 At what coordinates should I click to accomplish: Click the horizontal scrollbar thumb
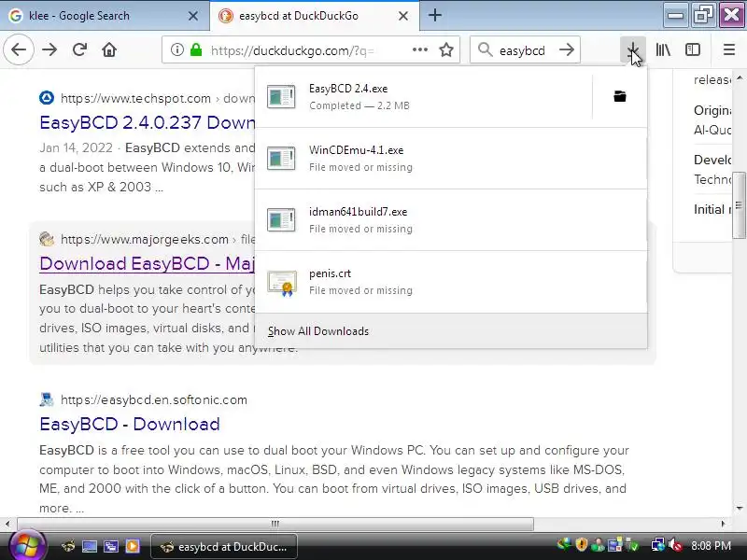[x=275, y=524]
